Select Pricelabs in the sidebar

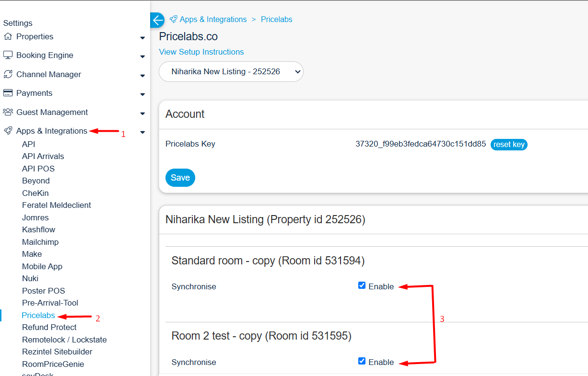pyautogui.click(x=38, y=315)
